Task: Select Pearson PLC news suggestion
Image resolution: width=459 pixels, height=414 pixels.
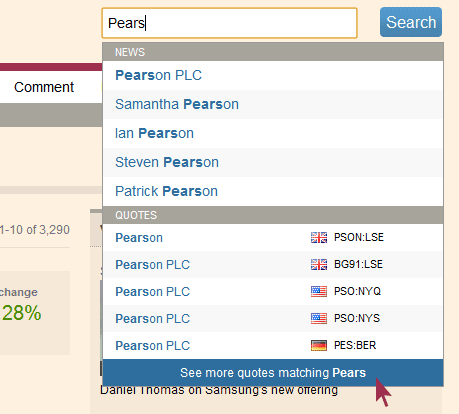Action: point(273,75)
